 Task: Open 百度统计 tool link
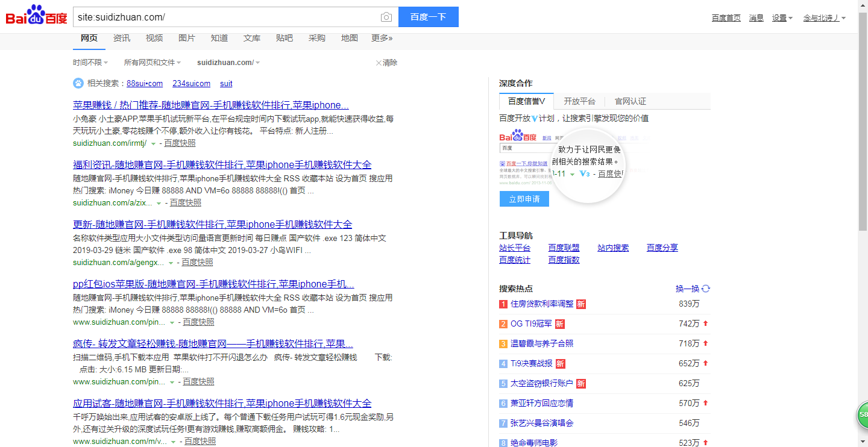[x=515, y=260]
